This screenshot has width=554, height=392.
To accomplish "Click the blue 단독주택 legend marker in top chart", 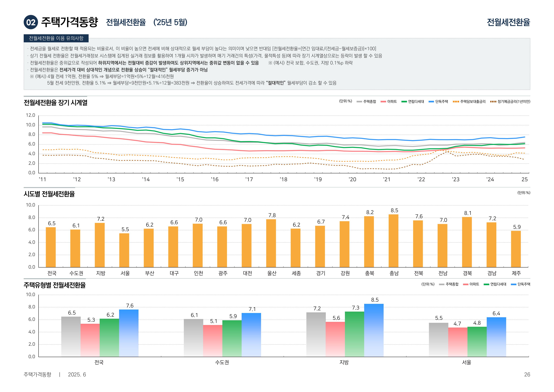I will click(431, 102).
